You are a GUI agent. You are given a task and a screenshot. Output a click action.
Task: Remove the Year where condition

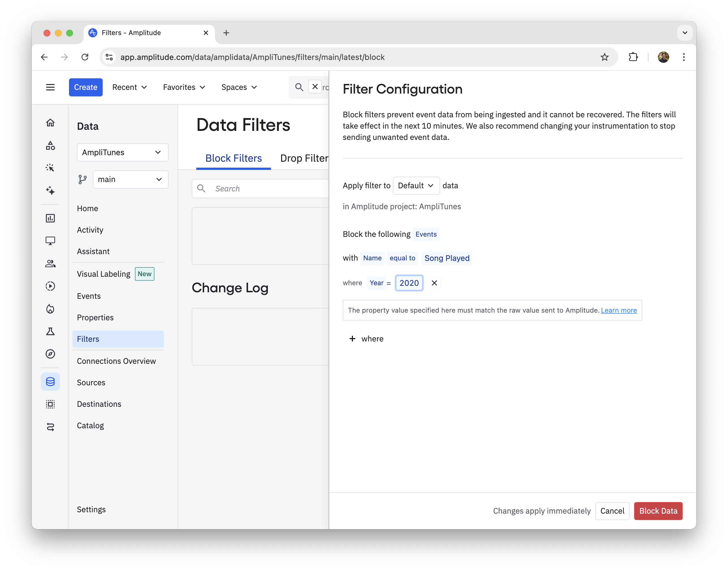[434, 283]
